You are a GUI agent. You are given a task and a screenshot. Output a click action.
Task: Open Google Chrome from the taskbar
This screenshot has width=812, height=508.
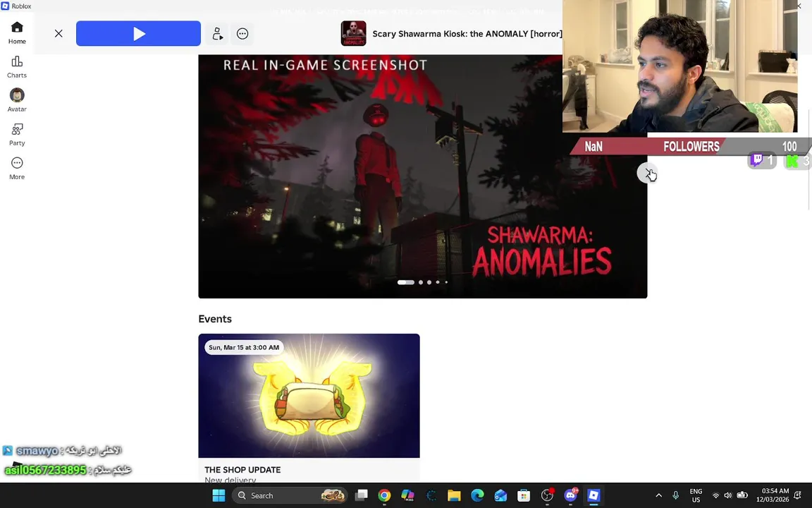coord(384,495)
